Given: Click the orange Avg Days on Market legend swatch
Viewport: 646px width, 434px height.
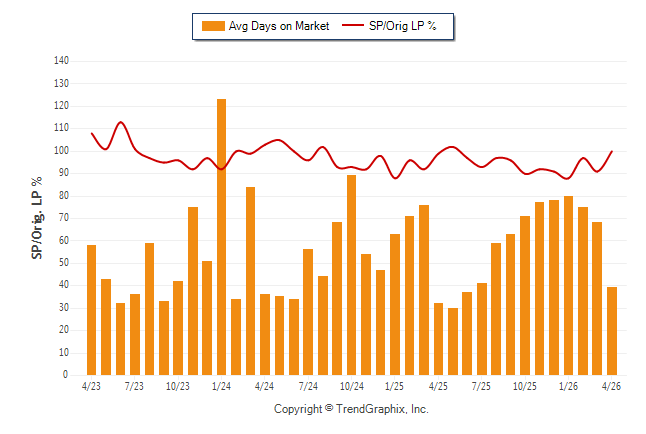Looking at the screenshot, I should pos(213,26).
